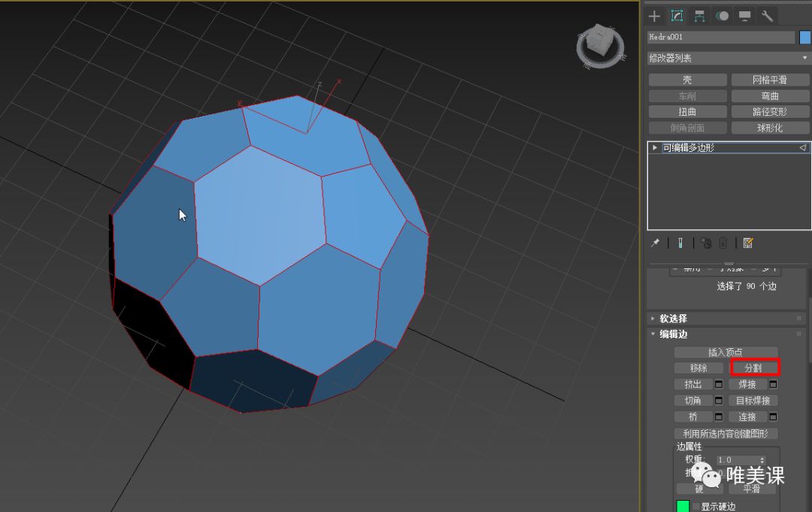
Task: Toggle the Show End Result icon
Action: (680, 242)
